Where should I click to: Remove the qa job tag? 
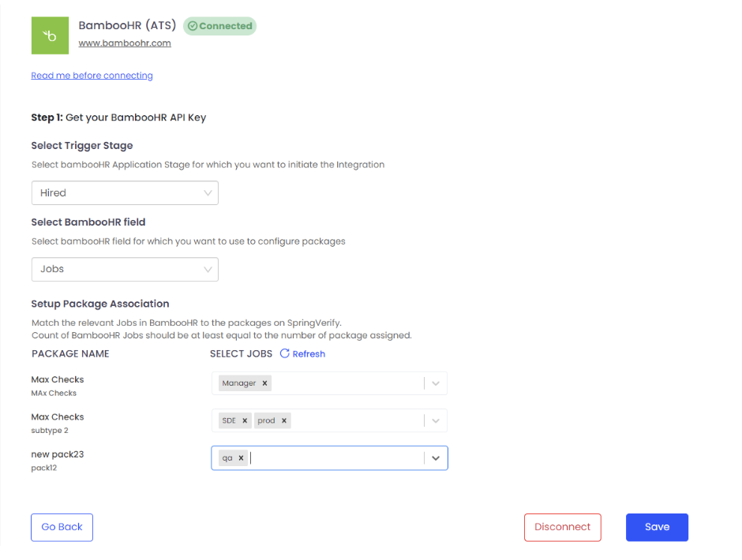(x=241, y=457)
